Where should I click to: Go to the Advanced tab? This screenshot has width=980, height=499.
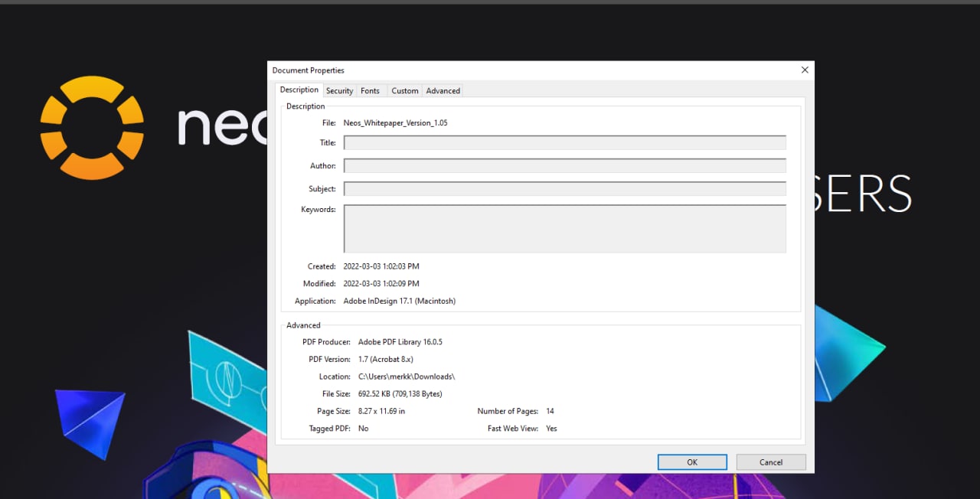pyautogui.click(x=443, y=91)
